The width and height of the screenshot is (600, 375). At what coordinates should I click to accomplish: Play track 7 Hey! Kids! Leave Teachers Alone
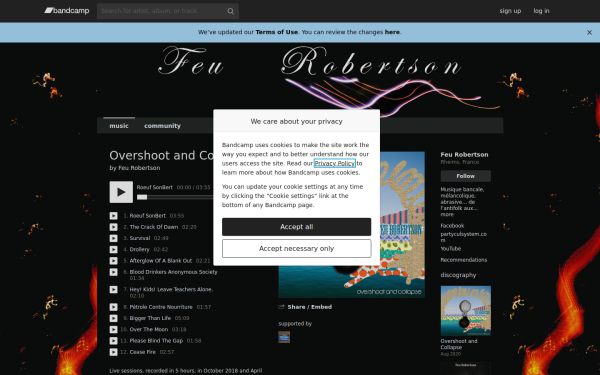[x=114, y=290]
